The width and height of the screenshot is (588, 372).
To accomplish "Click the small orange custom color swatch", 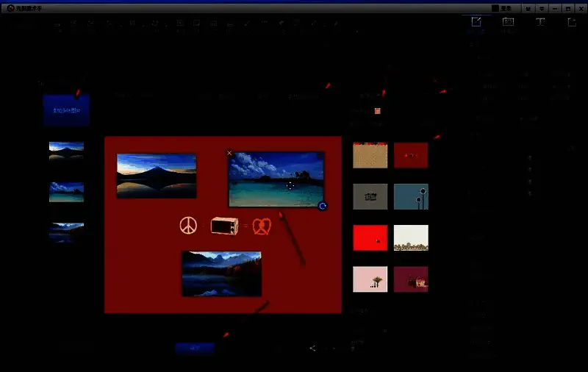I will [x=378, y=111].
